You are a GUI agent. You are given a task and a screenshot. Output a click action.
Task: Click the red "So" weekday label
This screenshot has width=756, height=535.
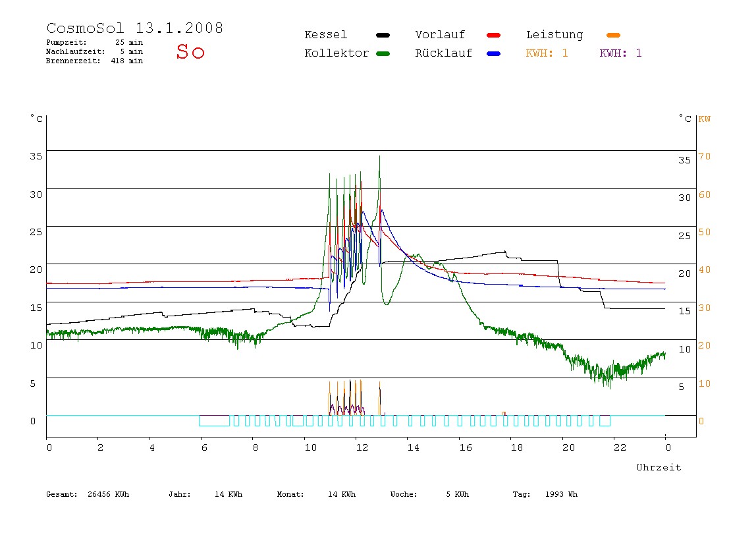pos(190,51)
